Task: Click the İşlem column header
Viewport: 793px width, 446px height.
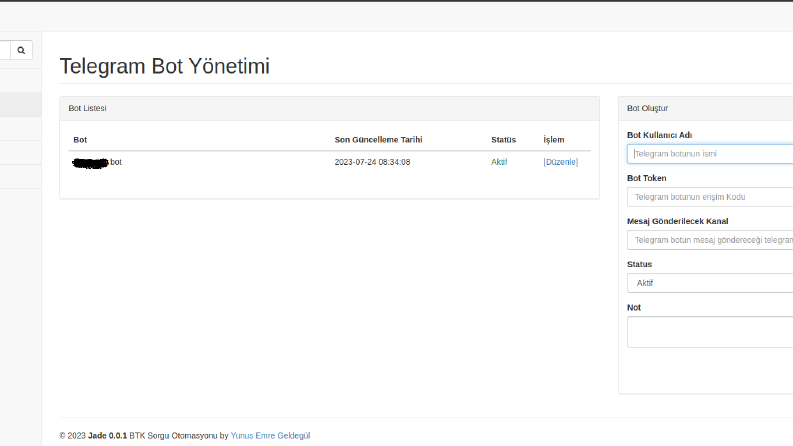Action: point(553,140)
